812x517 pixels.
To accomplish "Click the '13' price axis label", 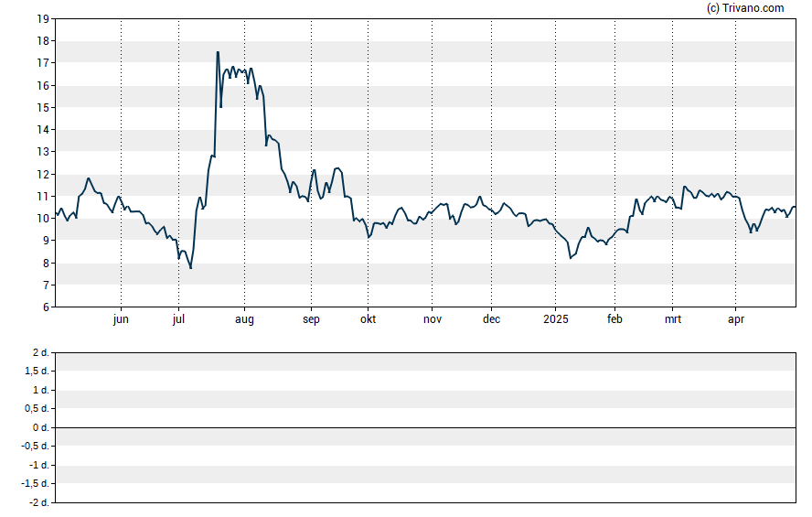I will click(43, 152).
